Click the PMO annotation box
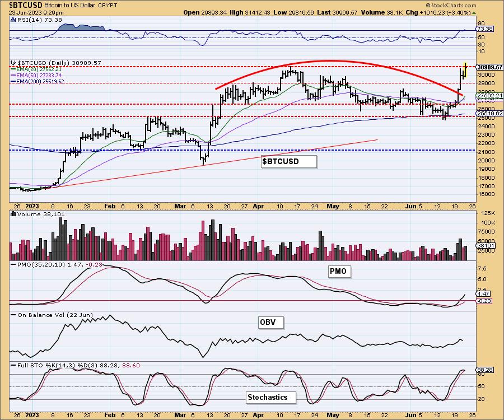 [x=339, y=272]
